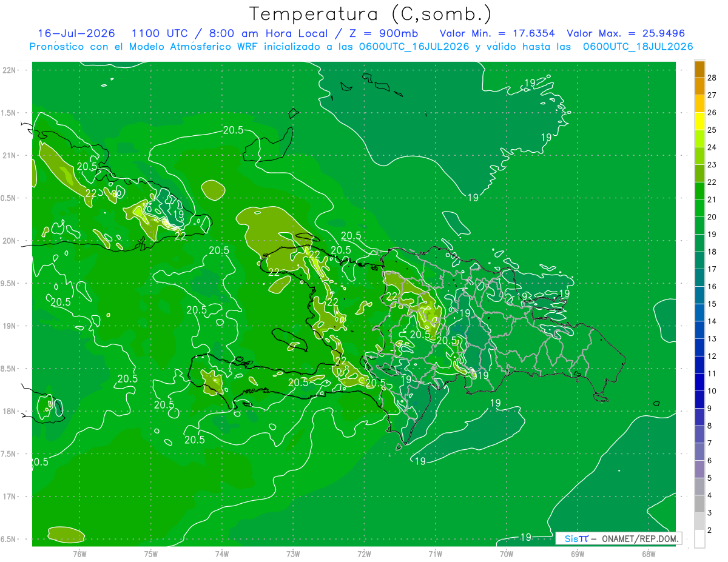728x562 pixels.
Task: Click the 70W longitude axis label
Action: pyautogui.click(x=507, y=554)
